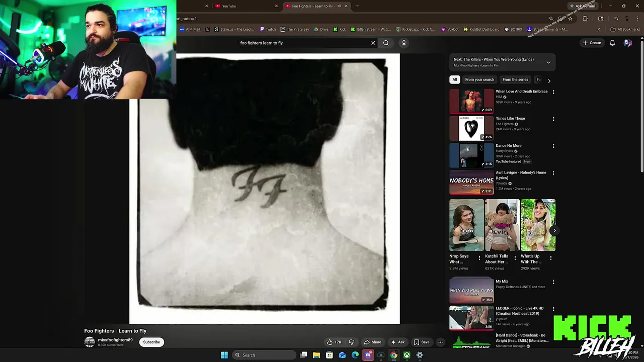Open options for What's Up With The short
The width and height of the screenshot is (644, 362).
(550, 258)
